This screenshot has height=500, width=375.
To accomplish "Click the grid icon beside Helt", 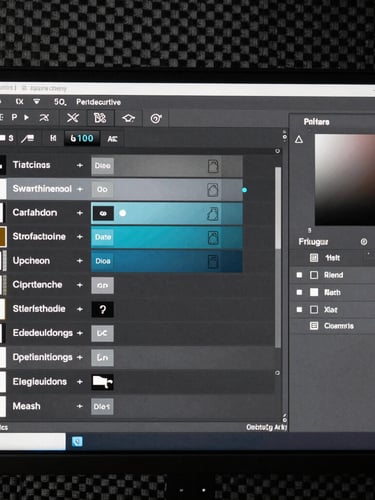I will [x=314, y=258].
